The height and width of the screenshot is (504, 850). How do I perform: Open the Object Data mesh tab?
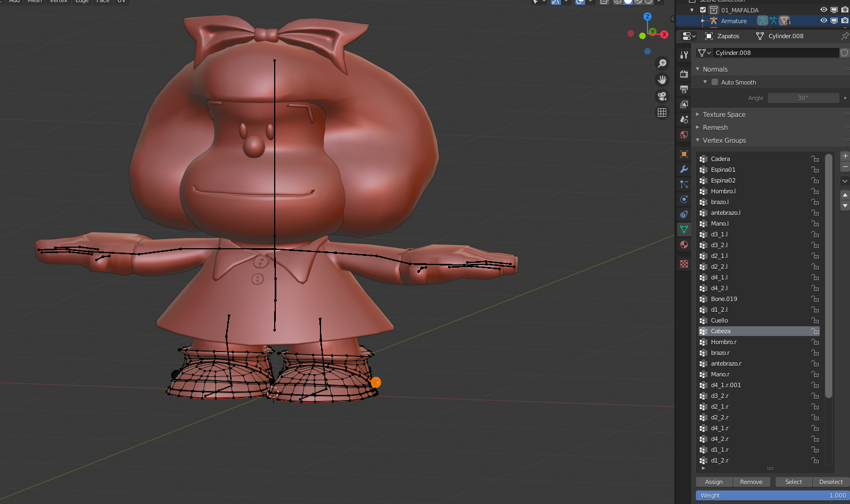[684, 229]
